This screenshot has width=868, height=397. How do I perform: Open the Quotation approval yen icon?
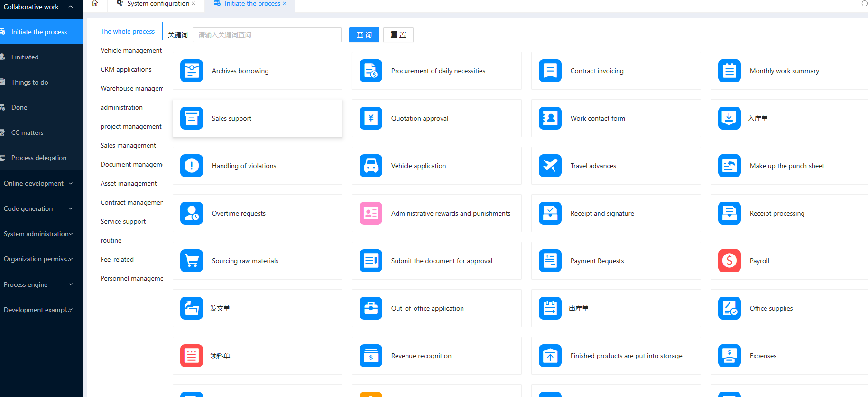tap(371, 118)
